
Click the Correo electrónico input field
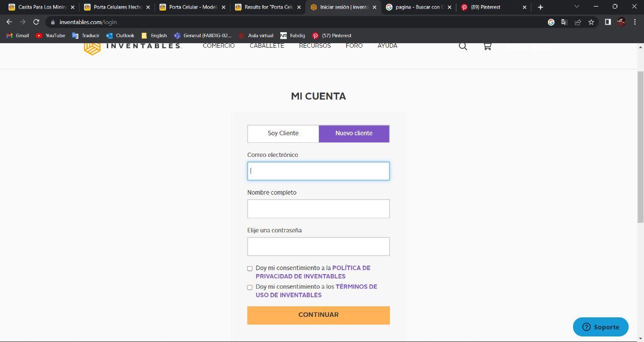tap(318, 171)
